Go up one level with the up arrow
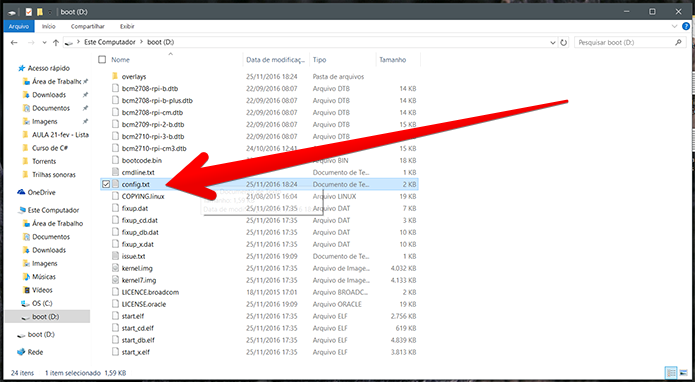Image resolution: width=695 pixels, height=382 pixels. [x=56, y=43]
